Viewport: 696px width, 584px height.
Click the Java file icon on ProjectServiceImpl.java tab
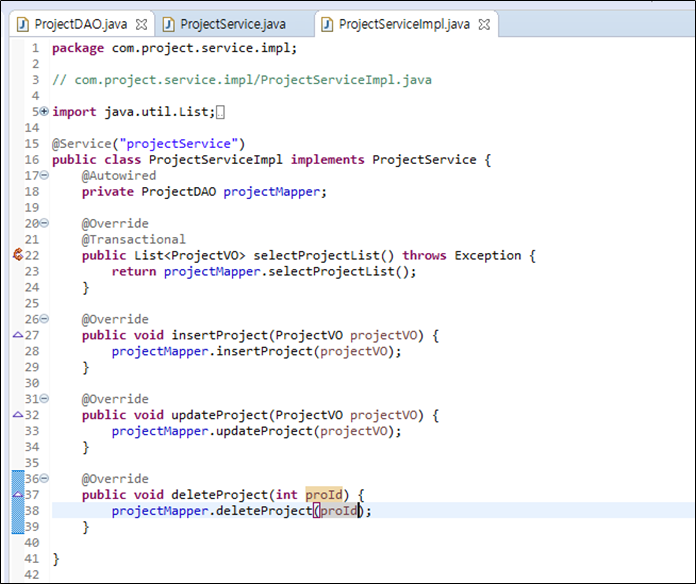click(x=327, y=24)
